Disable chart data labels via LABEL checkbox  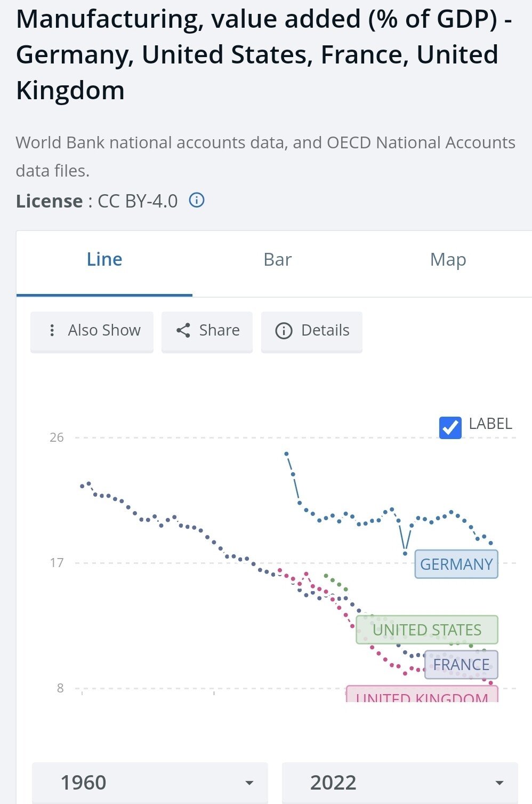coord(450,428)
